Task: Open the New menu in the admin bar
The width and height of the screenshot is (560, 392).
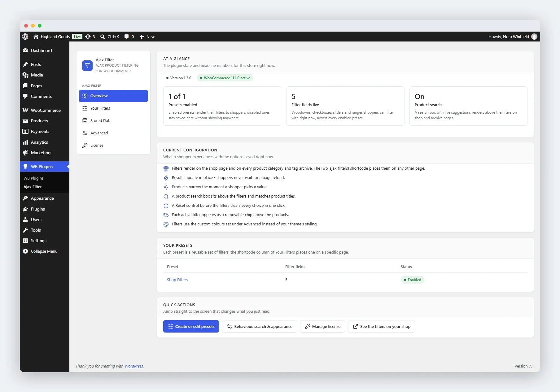Action: tap(147, 37)
